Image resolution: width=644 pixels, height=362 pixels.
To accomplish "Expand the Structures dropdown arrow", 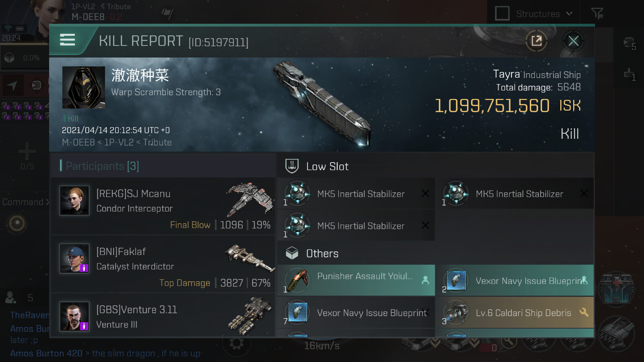I will click(x=569, y=14).
